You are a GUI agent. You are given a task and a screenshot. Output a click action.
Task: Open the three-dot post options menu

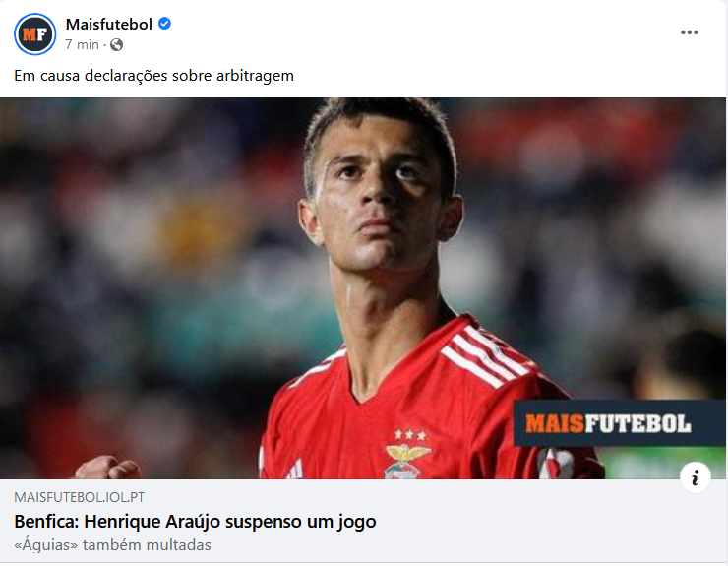(689, 32)
